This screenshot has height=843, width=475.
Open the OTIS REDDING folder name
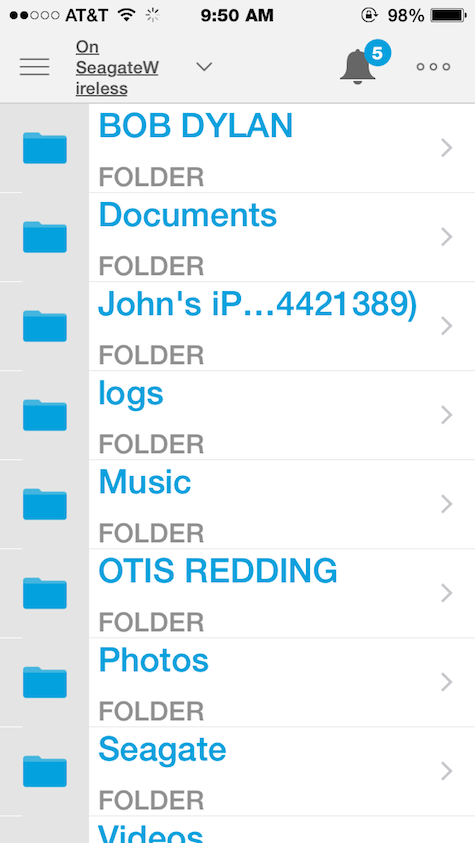(x=218, y=570)
